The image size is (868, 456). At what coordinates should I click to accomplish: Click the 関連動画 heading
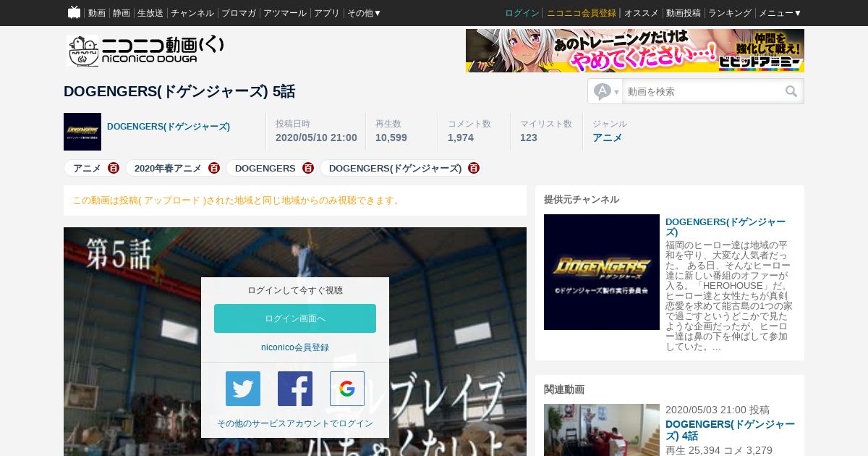[x=564, y=389]
